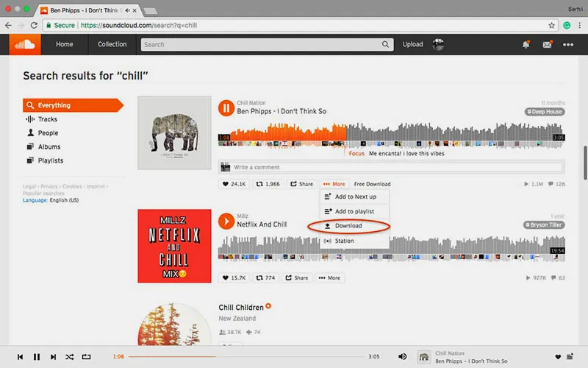
Task: Pause playback in the bottom player bar
Action: [x=37, y=357]
